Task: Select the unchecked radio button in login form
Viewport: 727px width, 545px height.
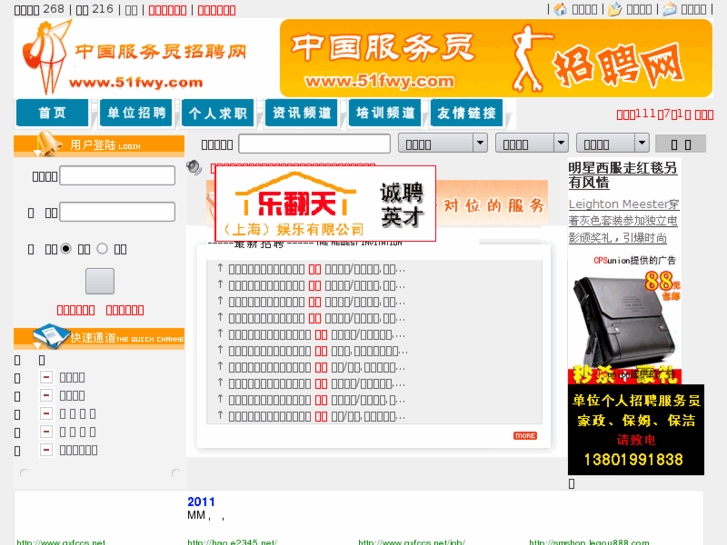Action: (x=102, y=249)
